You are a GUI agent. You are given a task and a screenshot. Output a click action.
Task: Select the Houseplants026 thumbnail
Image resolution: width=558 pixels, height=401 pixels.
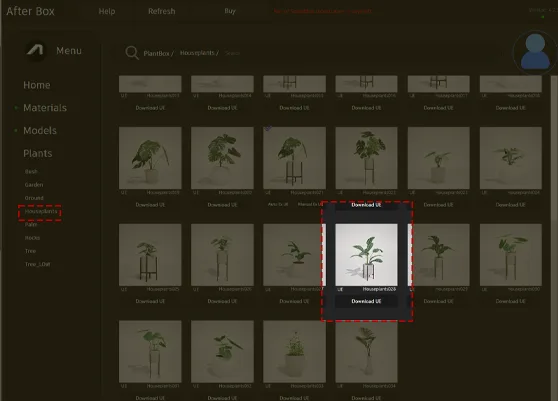point(222,255)
